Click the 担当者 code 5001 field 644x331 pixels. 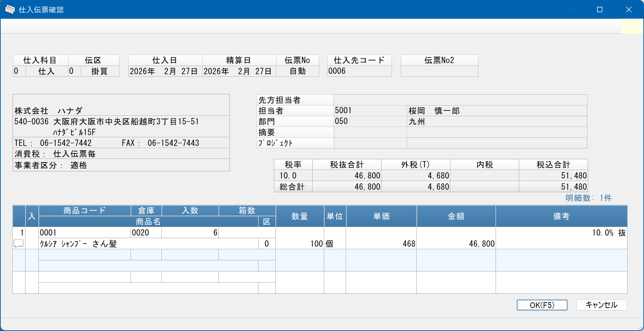coord(370,110)
